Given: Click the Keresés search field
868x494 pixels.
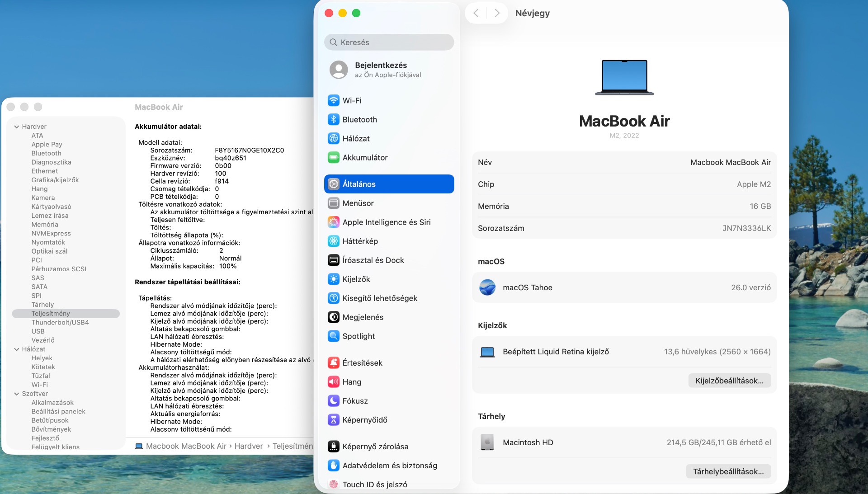Looking at the screenshot, I should [389, 42].
